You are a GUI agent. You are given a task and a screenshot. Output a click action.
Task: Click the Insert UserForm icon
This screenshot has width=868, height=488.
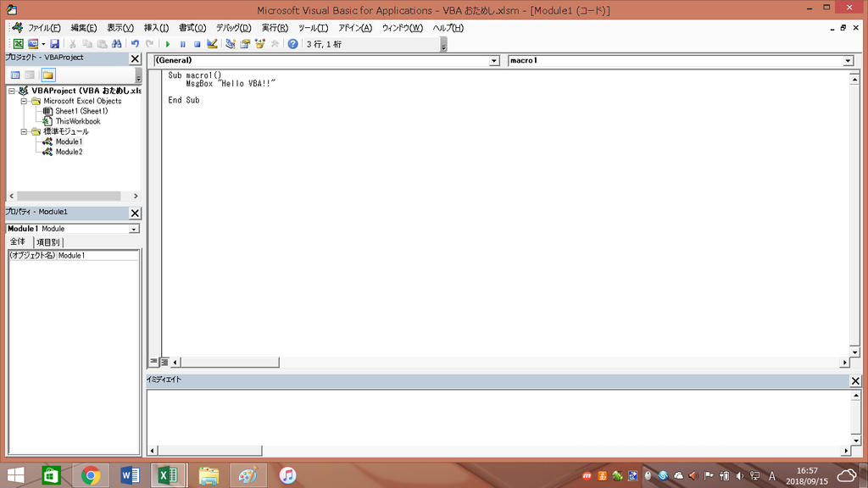pyautogui.click(x=33, y=44)
